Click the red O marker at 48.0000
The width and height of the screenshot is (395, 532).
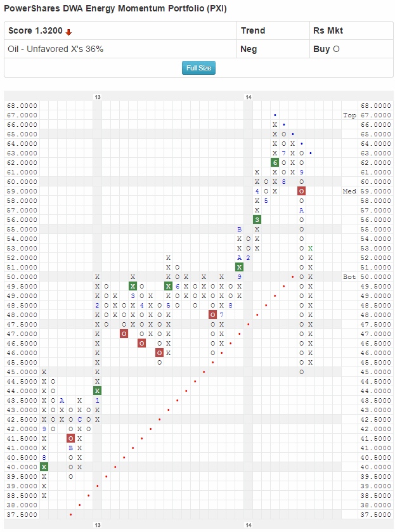[x=212, y=315]
